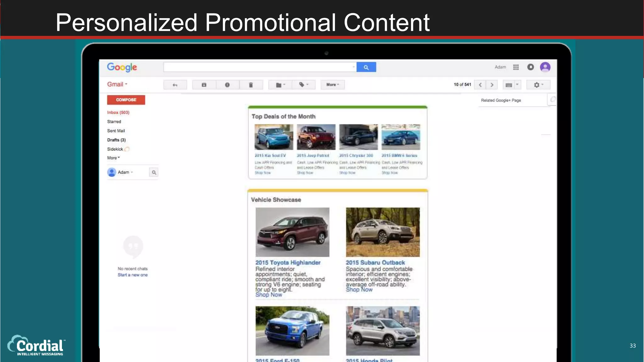Click the chat search magnifier icon
The image size is (644, 362).
click(154, 172)
